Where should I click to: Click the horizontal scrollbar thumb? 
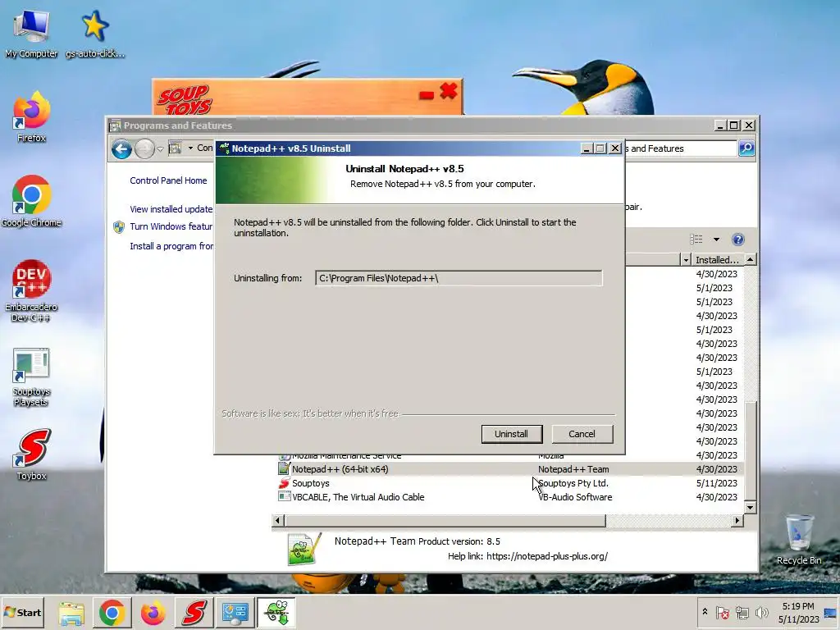(x=445, y=520)
